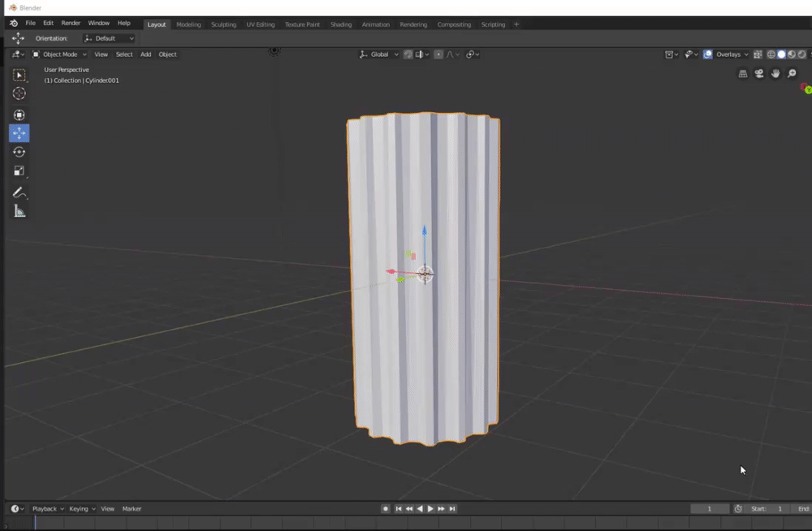
Task: Toggle viewport Overlays display button
Action: click(x=708, y=54)
